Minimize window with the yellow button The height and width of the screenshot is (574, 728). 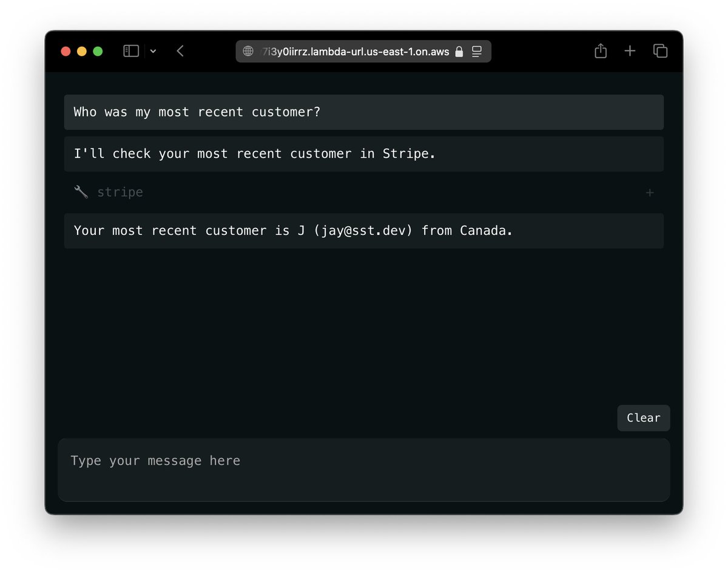click(x=82, y=52)
